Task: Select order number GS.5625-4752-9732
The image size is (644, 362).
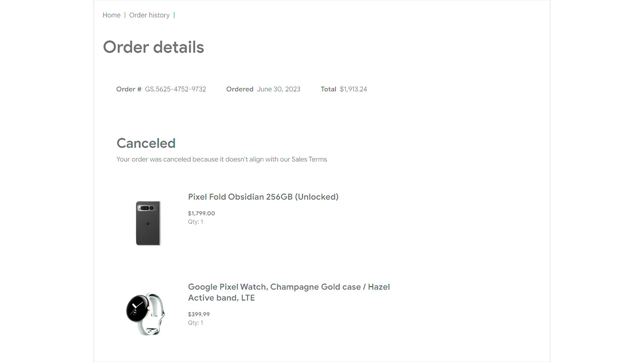Action: tap(175, 89)
